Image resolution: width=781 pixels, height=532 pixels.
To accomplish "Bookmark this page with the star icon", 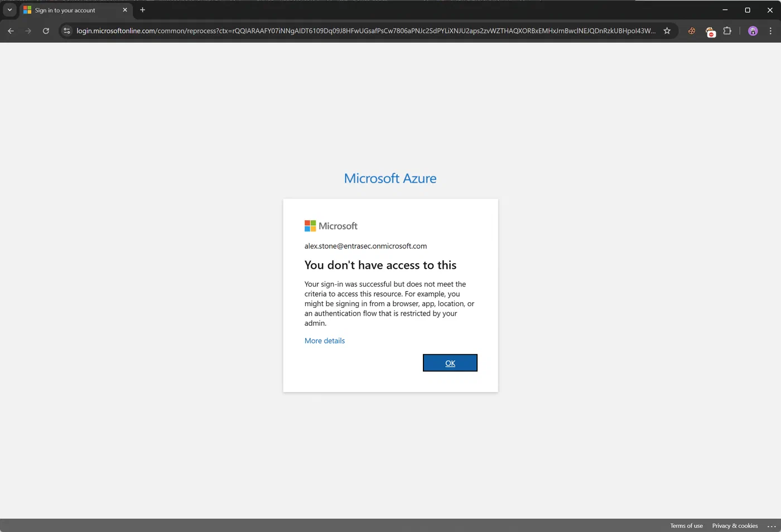I will click(x=667, y=31).
